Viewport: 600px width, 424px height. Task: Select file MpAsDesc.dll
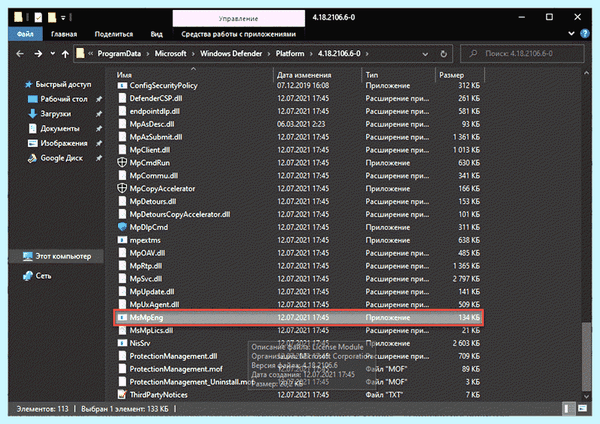(152, 124)
